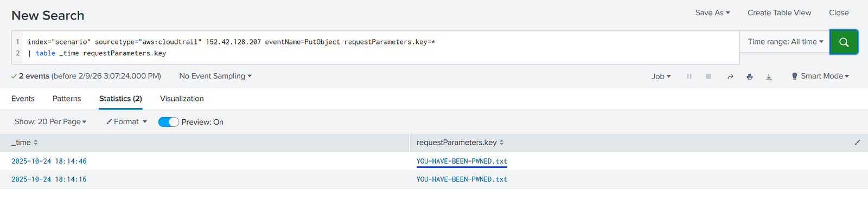The image size is (868, 200).
Task: Open the Time range: All time picker
Action: (785, 42)
